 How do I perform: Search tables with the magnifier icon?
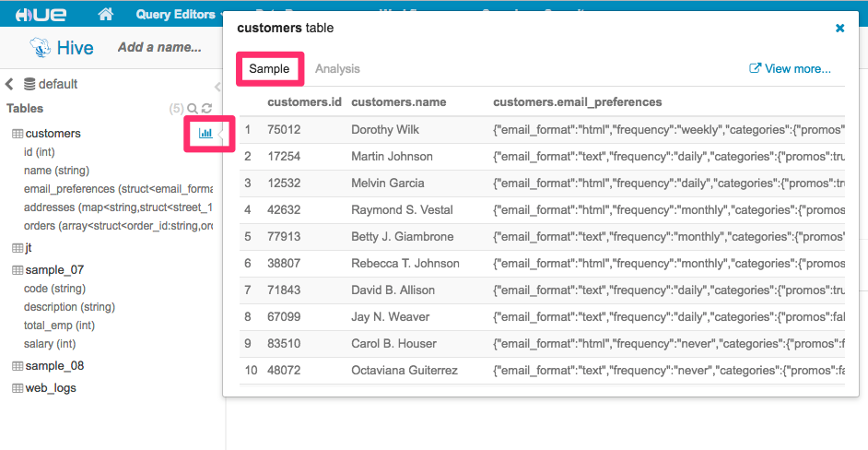pos(192,109)
